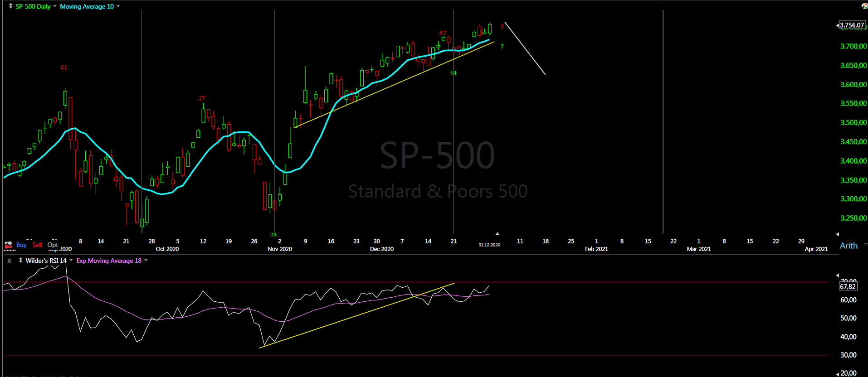
Task: Click the buy/sell swap arrows icon
Action: point(9,245)
